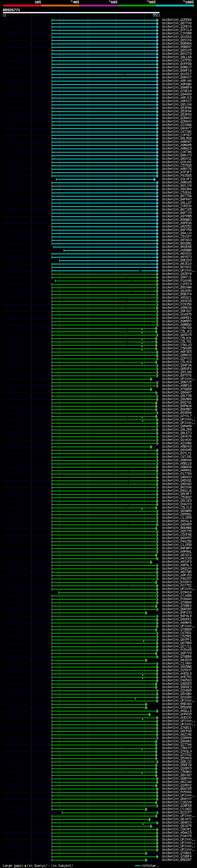
Task: Select hit label UniRef100_Q76BF4
Action: [x=177, y=856]
